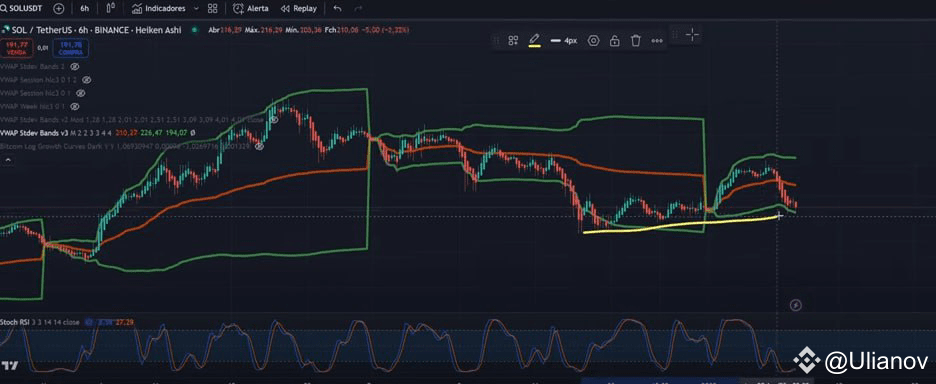Change the yellow line color pencil
Viewport: 936px width, 384px height.
pos(534,41)
